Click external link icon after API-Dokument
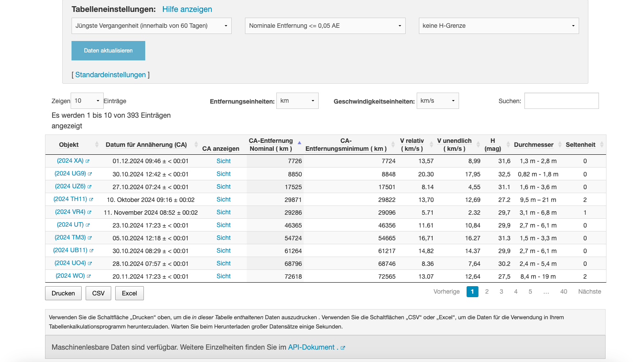 343,348
